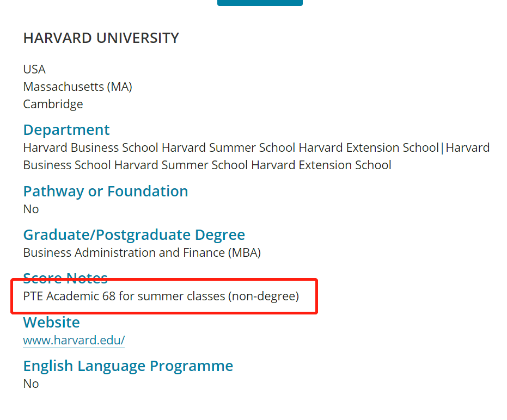Click Business Administration and Finance (MBA) text
This screenshot has height=420, width=507.
click(x=142, y=252)
